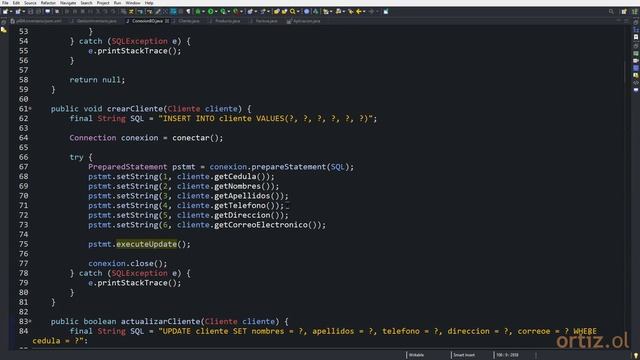Click 'conexion.close();' on line 77

click(128, 264)
